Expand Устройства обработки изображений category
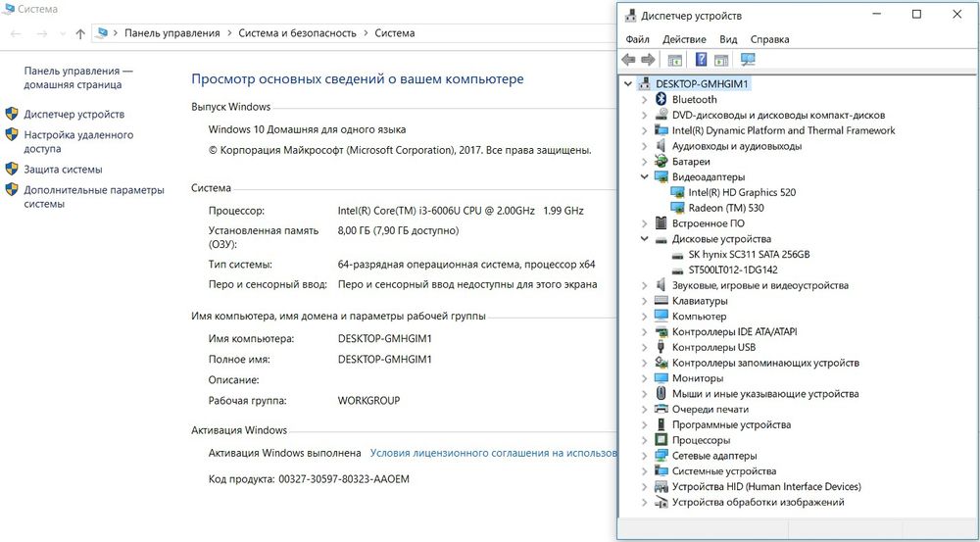The image size is (980, 542). click(x=645, y=502)
